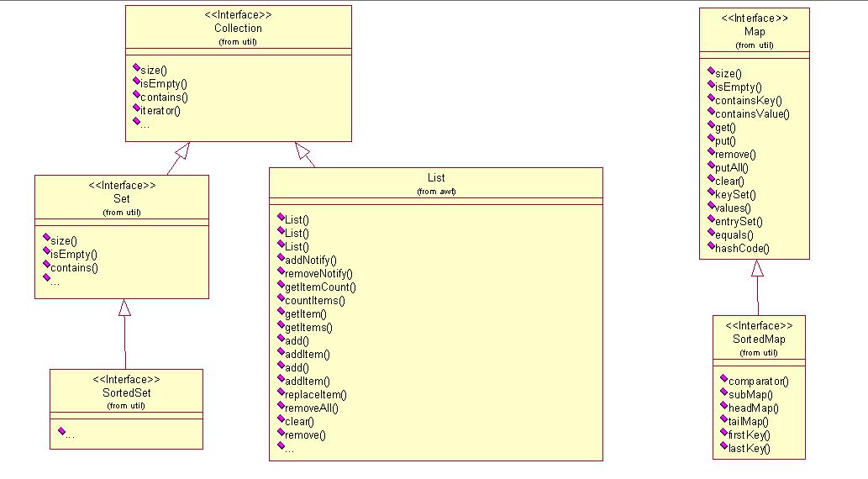Click the subMap() method in SortedMap
The image size is (868, 479).
(x=750, y=395)
